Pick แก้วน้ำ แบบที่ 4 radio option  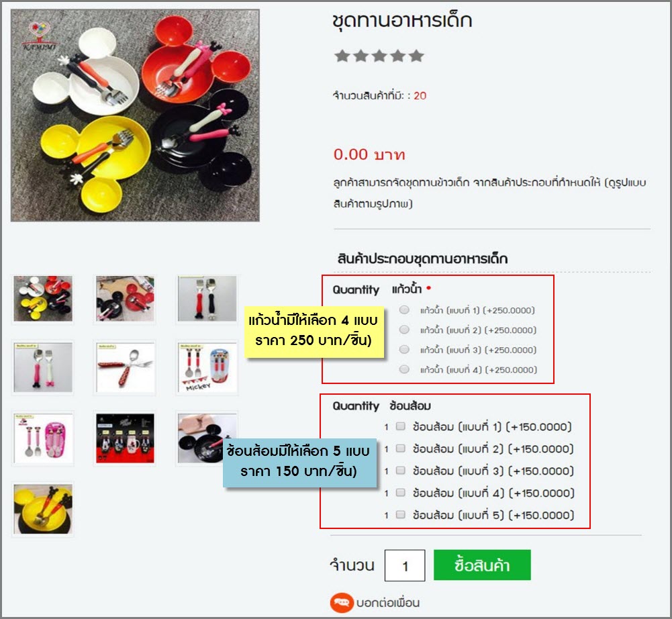404,369
